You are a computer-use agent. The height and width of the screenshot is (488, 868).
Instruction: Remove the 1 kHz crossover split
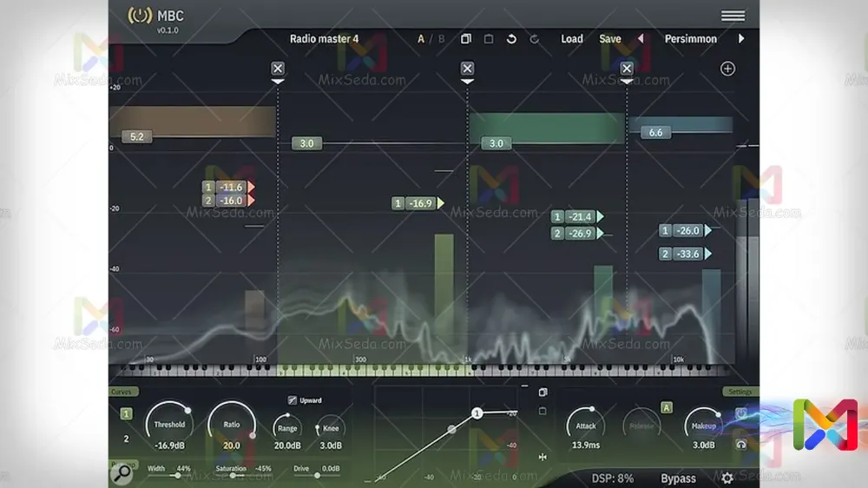point(467,69)
